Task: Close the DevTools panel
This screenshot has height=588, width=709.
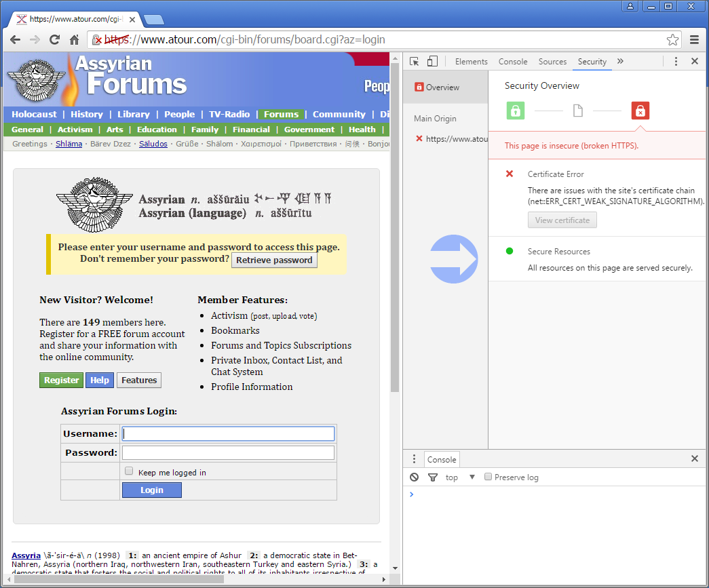Action: click(695, 61)
